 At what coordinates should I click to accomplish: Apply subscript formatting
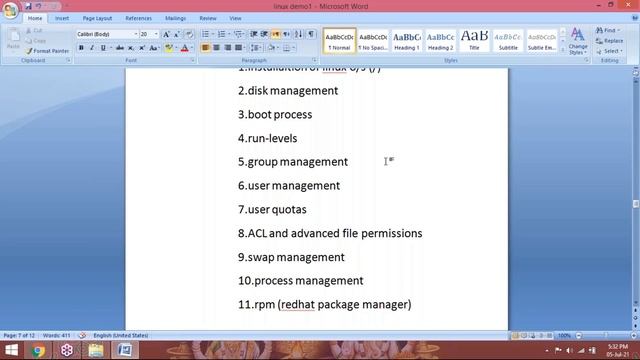(x=131, y=48)
